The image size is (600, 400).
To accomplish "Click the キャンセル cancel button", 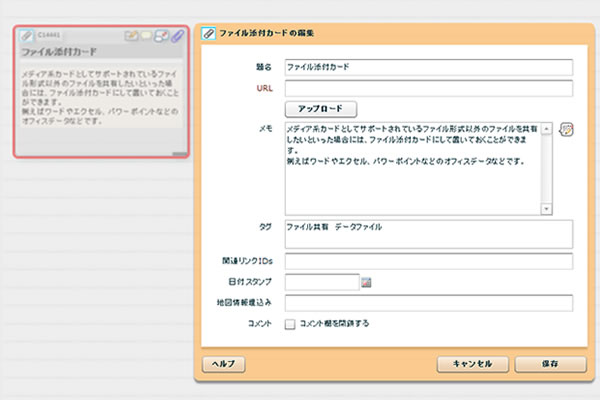I will (x=466, y=363).
